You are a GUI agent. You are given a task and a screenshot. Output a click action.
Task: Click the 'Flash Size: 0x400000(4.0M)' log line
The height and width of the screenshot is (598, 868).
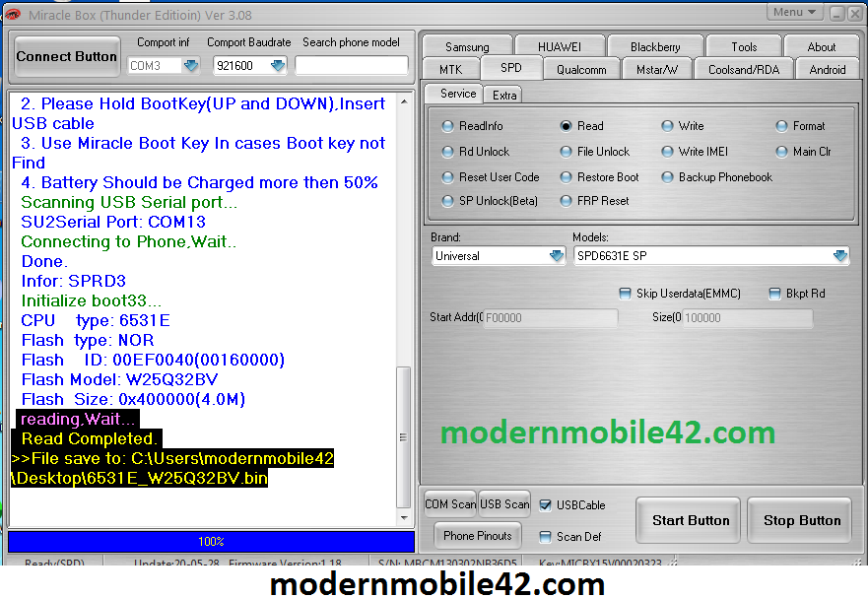pyautogui.click(x=133, y=399)
